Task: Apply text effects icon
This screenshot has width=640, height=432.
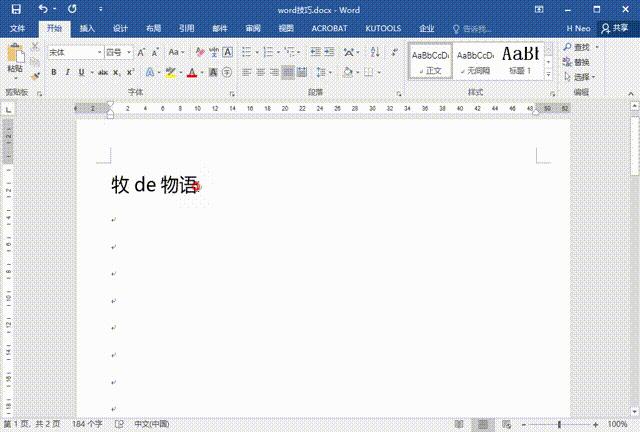Action: [150, 72]
